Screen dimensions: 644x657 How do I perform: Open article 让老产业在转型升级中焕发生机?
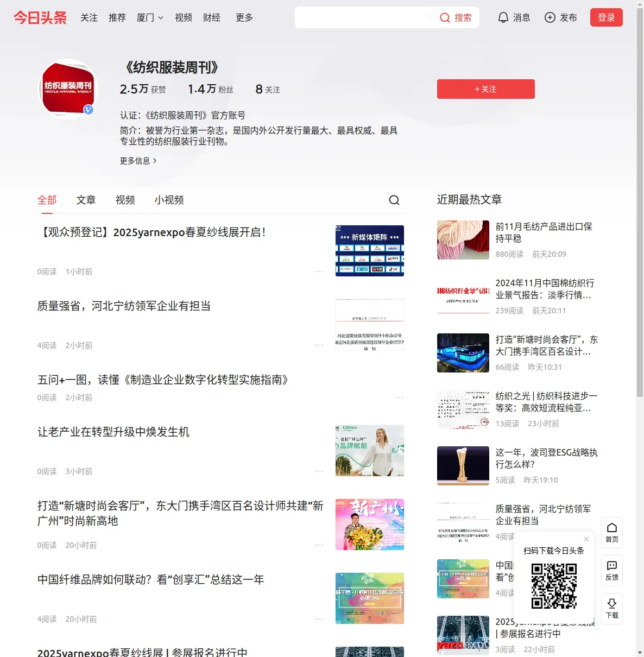click(113, 432)
